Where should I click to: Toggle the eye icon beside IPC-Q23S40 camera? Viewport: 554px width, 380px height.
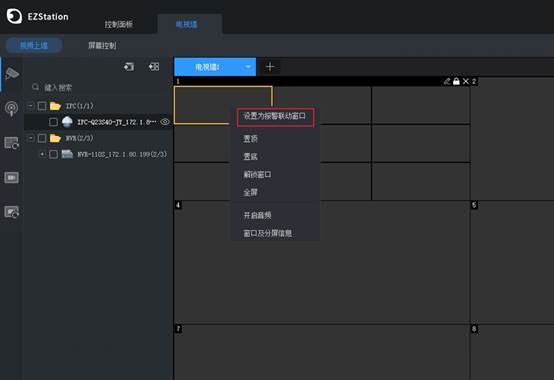point(165,122)
